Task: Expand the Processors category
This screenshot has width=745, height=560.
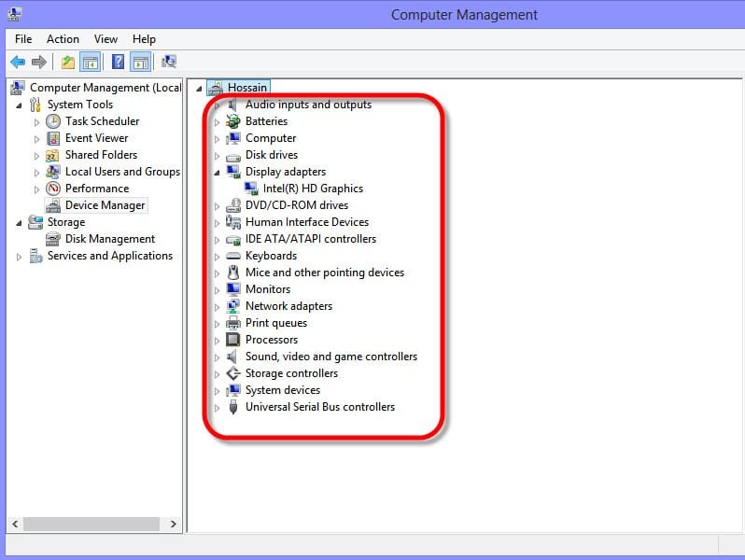Action: tap(217, 341)
